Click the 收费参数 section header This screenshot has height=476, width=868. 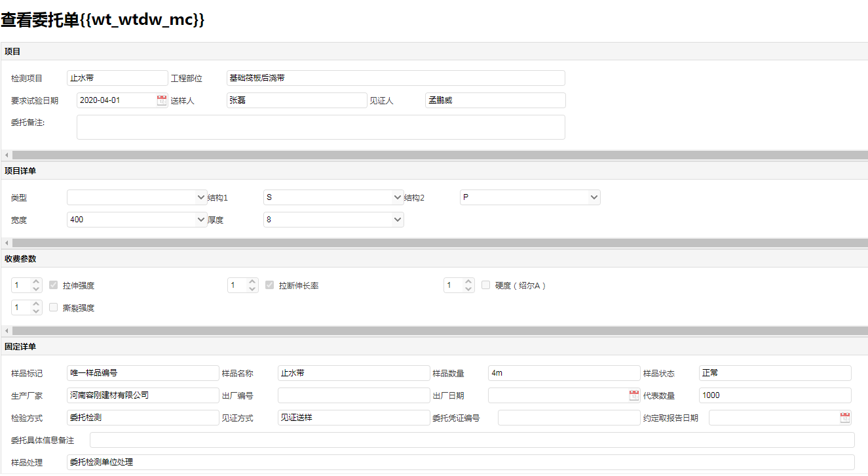pos(434,258)
